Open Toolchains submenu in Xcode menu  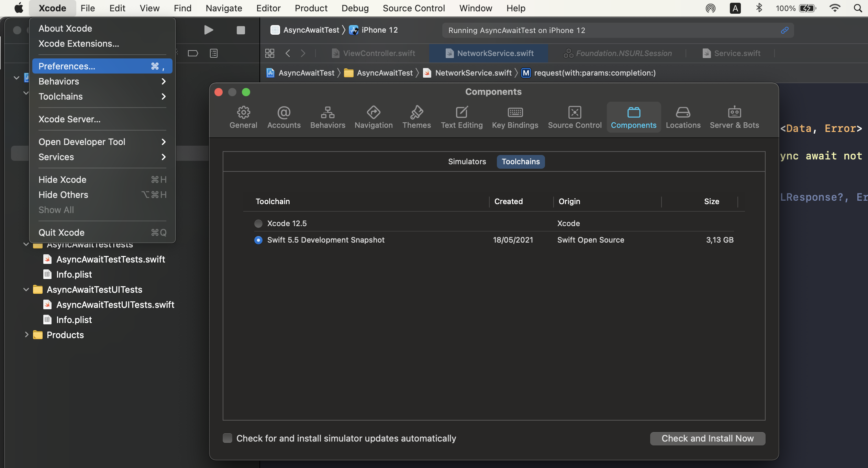pyautogui.click(x=102, y=97)
